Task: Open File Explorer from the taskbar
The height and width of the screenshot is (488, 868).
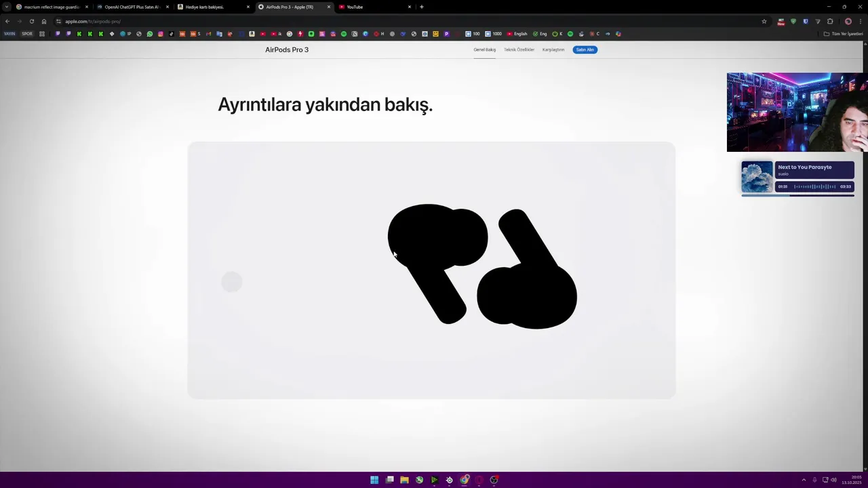Action: [x=404, y=480]
